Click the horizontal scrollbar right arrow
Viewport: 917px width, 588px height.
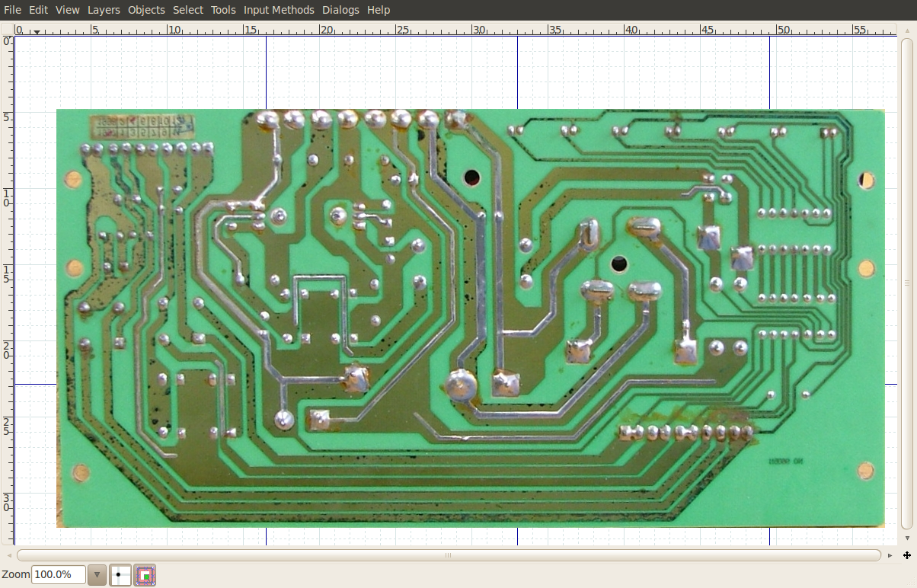pyautogui.click(x=890, y=555)
